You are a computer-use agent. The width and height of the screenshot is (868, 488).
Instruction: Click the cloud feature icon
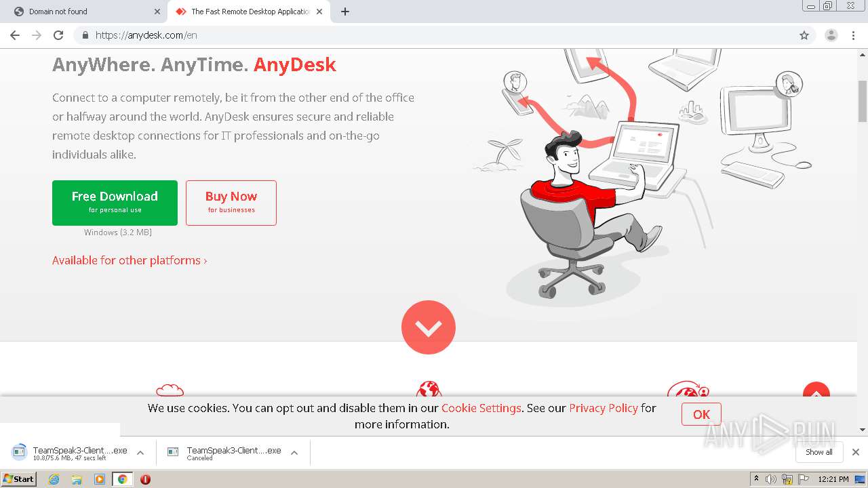170,390
